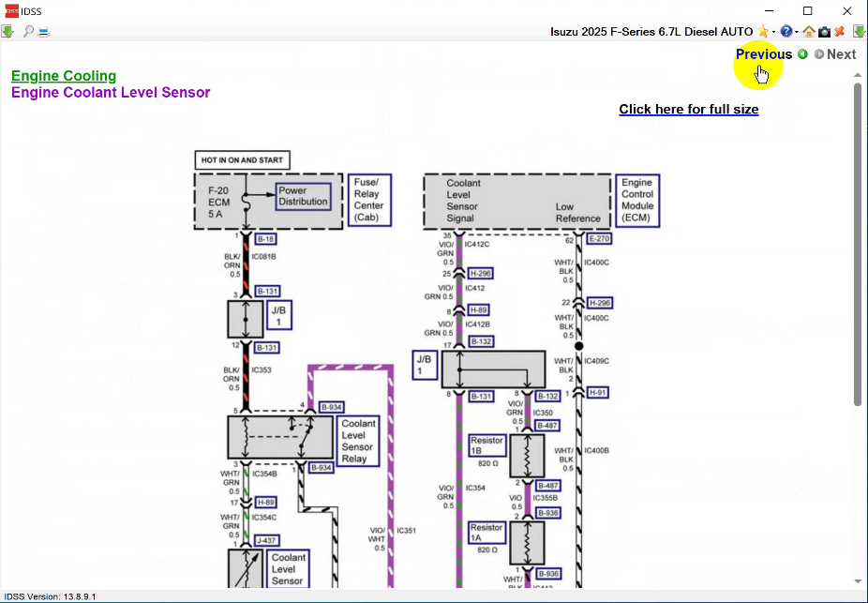Capture a screenshot with the camera icon
Image resolution: width=868 pixels, height=603 pixels.
click(824, 31)
